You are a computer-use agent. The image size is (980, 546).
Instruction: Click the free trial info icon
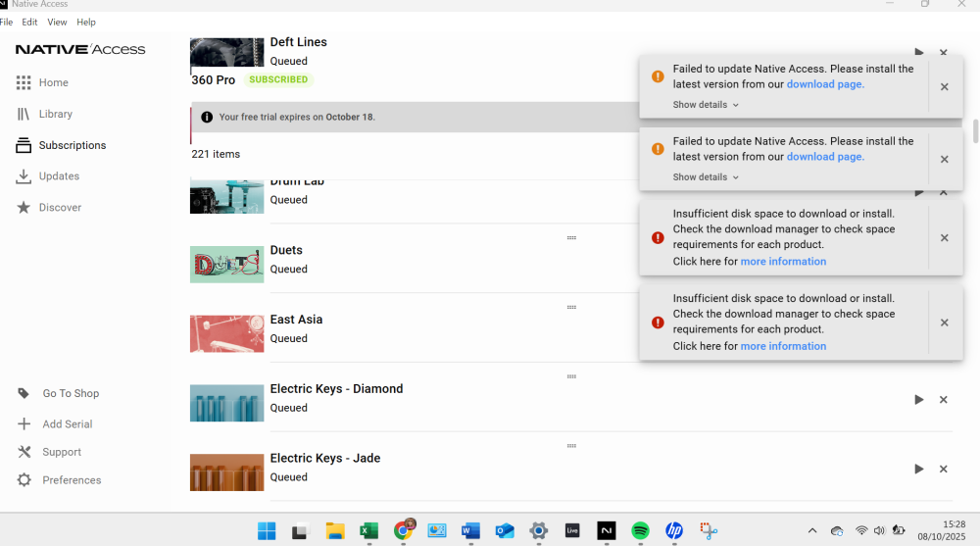[207, 117]
